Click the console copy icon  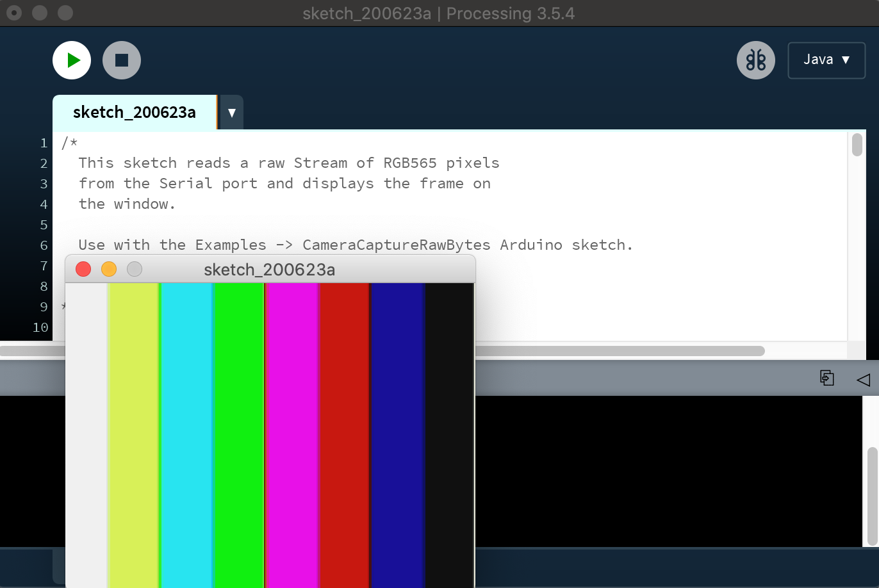tap(826, 378)
